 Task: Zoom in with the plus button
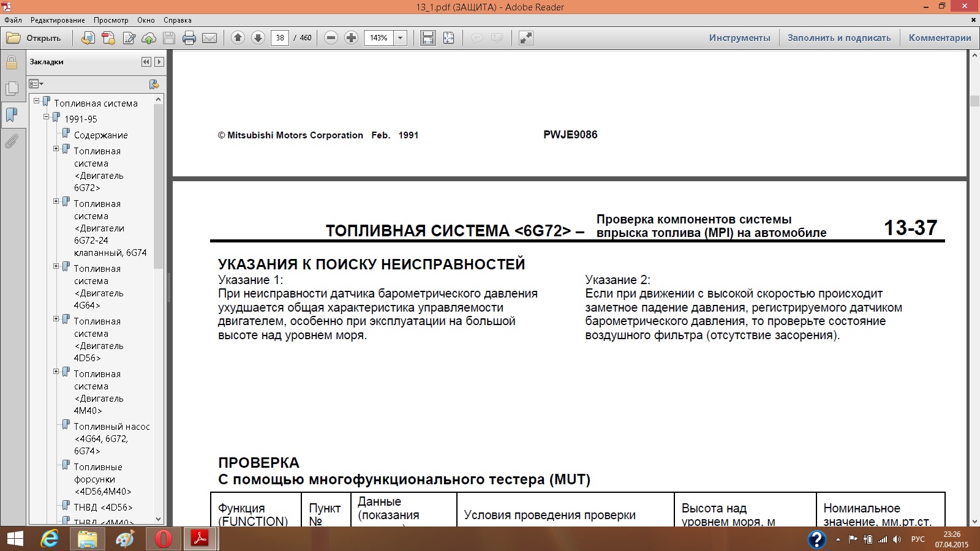[x=351, y=38]
